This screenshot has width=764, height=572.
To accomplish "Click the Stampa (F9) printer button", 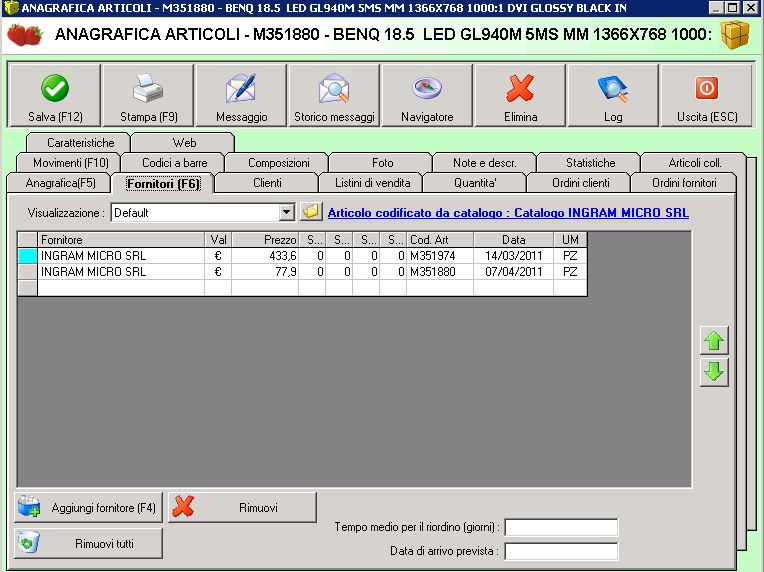I will click(148, 95).
